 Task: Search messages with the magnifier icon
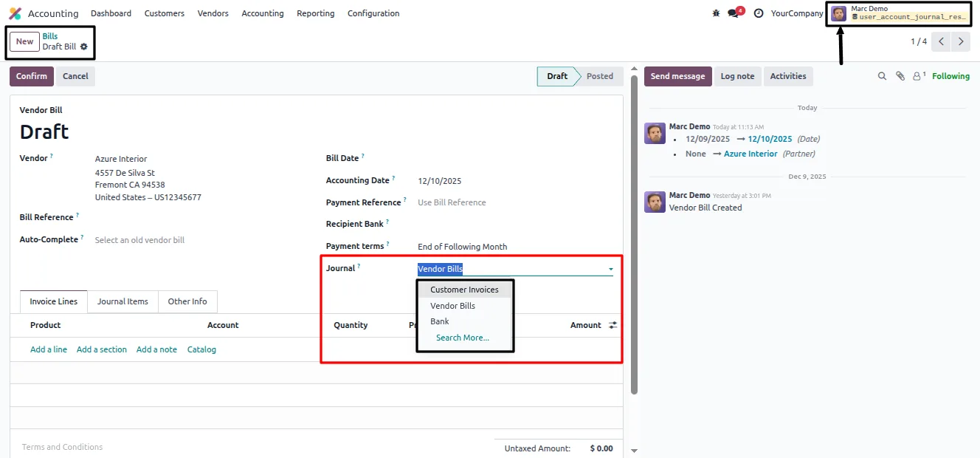tap(882, 76)
